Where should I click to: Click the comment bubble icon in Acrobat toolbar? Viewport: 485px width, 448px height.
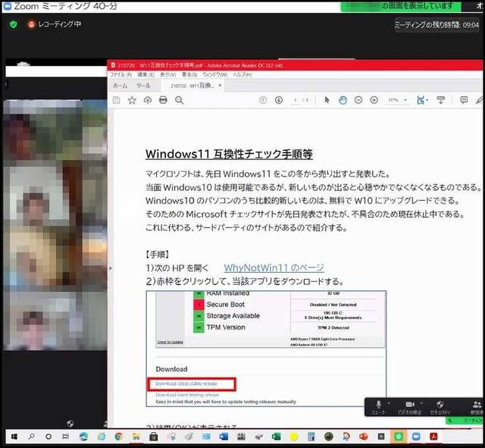coord(464,100)
